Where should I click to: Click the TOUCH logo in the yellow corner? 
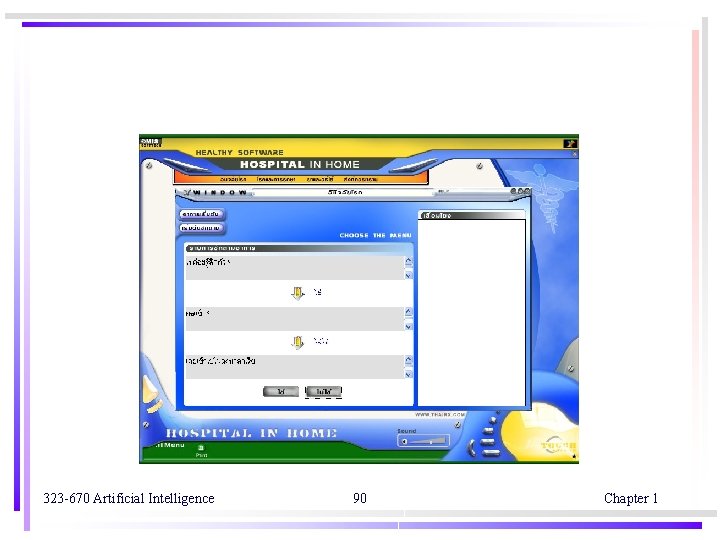point(557,445)
